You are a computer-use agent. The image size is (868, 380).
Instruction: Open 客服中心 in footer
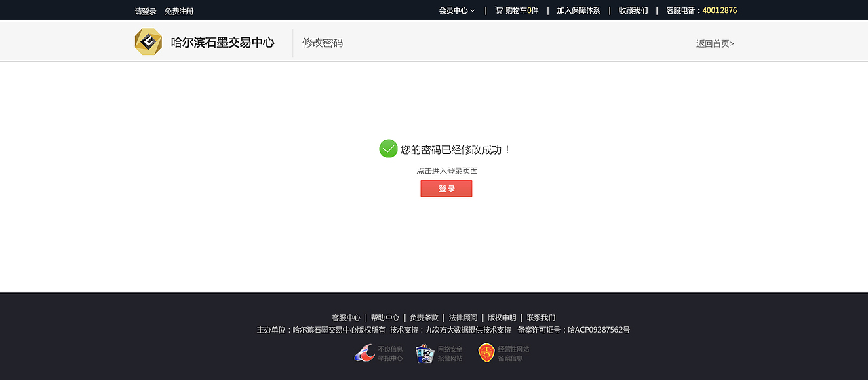point(346,318)
